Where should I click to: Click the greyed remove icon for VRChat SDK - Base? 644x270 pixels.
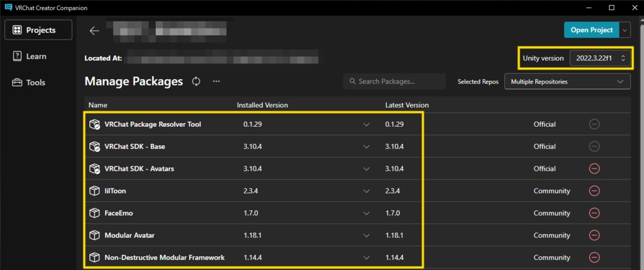(x=594, y=146)
